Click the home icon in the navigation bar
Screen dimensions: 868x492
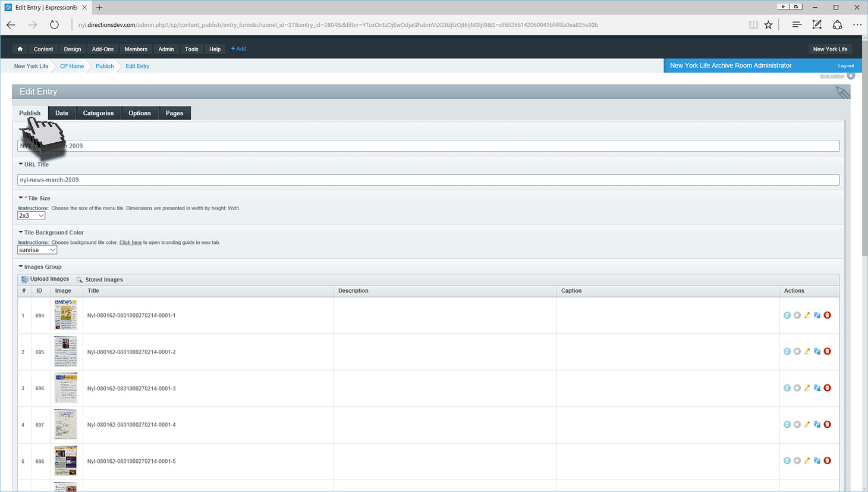[20, 49]
